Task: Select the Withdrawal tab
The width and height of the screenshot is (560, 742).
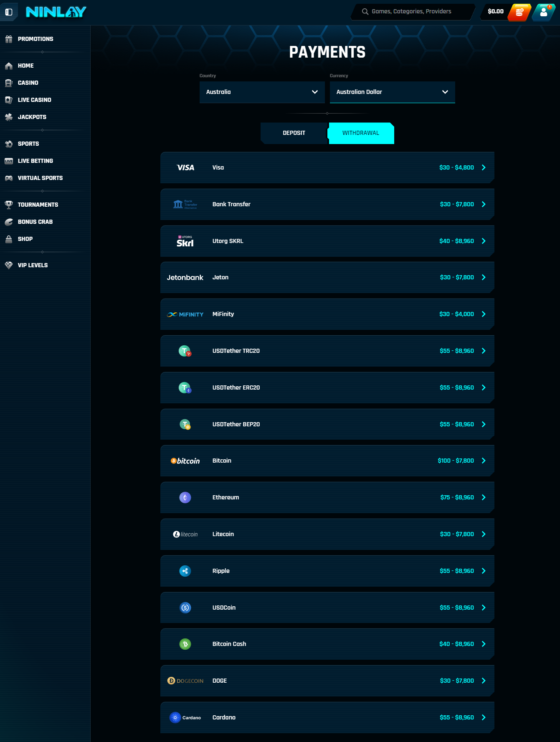Action: coord(361,133)
